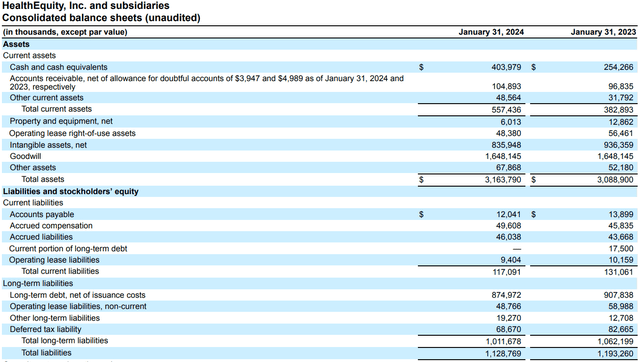Click the "Operating lease liabilities" current-section label
Screen dimensions: 640x362
tap(54, 260)
